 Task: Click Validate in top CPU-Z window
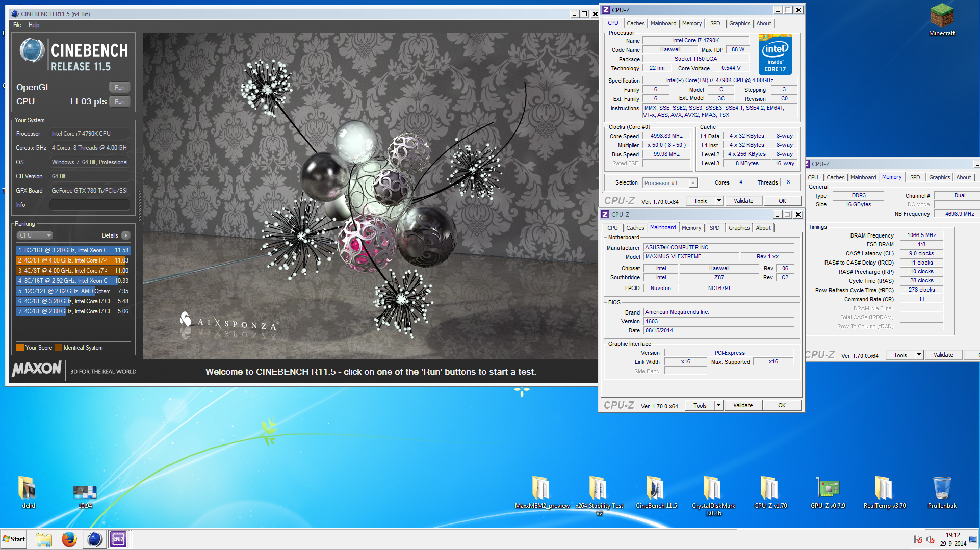(743, 201)
